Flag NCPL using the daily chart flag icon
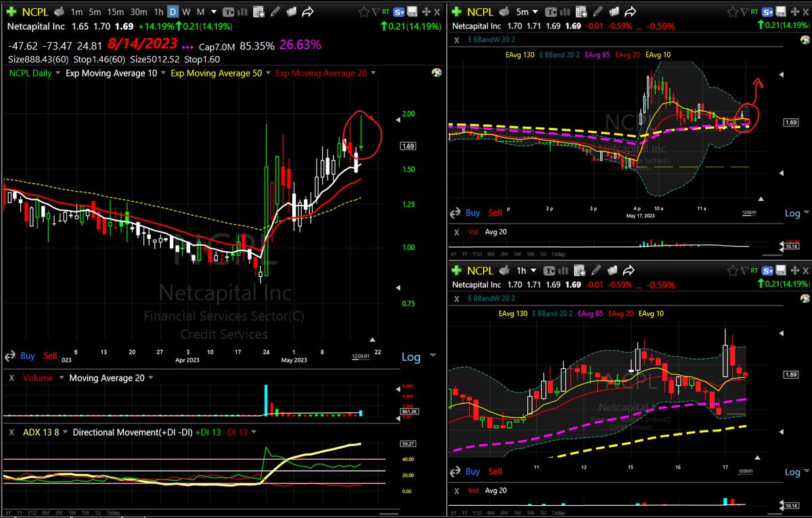 tap(376, 12)
